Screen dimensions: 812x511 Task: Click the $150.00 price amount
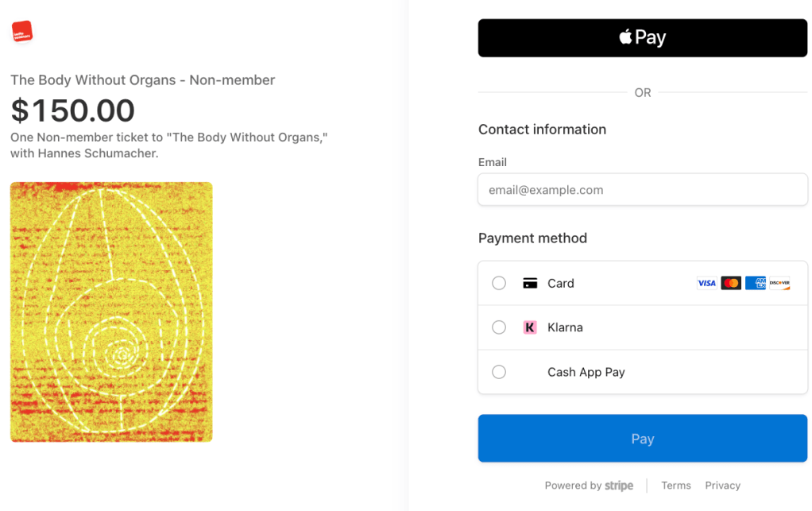[x=72, y=110]
